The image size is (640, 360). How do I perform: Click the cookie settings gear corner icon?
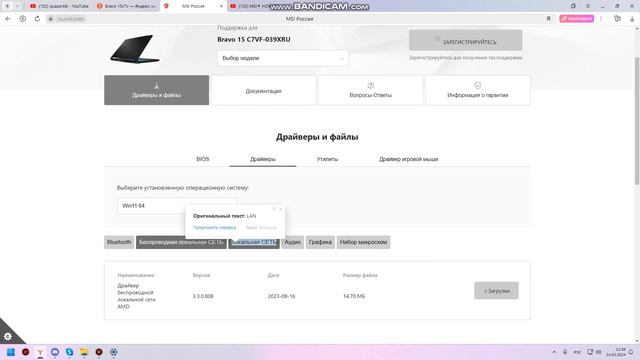8,336
